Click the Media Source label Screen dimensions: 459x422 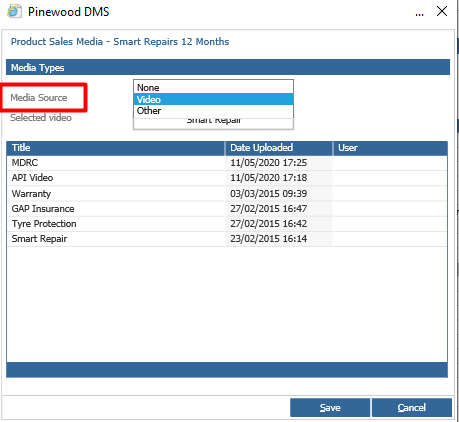click(x=39, y=98)
